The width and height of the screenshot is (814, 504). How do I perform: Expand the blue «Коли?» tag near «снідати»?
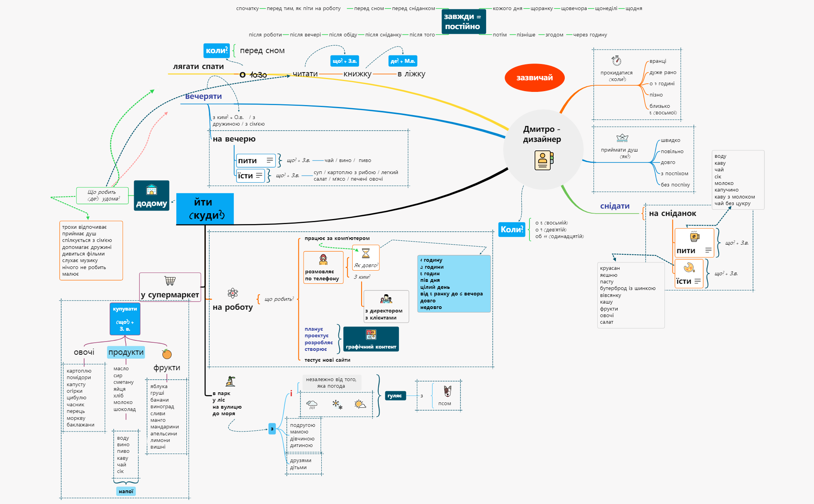[512, 230]
